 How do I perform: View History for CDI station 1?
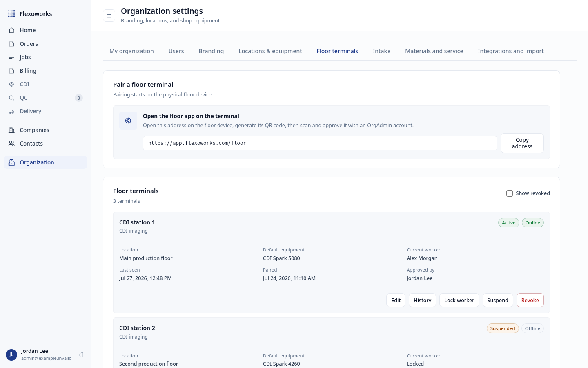click(422, 300)
